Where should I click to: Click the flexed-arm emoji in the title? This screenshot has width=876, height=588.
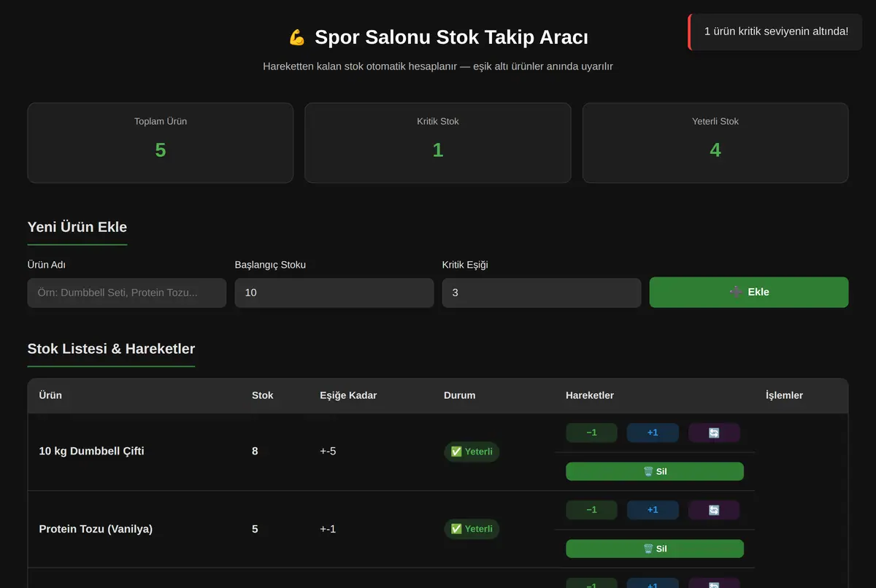296,37
